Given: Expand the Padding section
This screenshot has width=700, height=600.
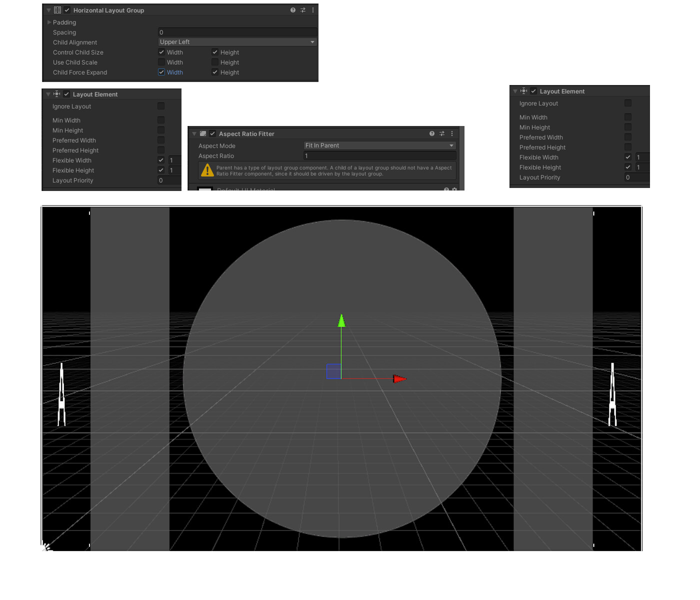Looking at the screenshot, I should pyautogui.click(x=48, y=22).
